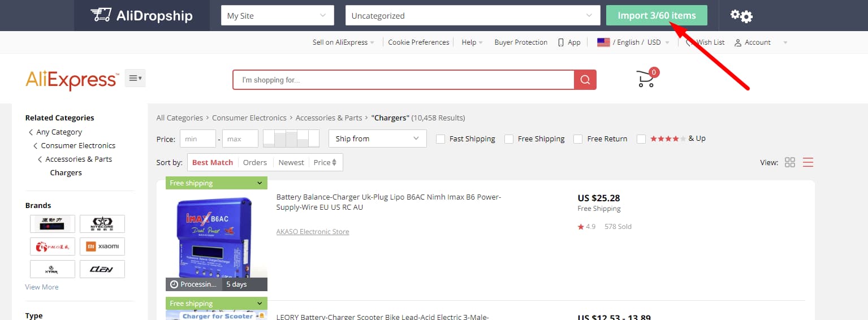868x320 pixels.
Task: Expand the Free shipping badge on Imax charger
Action: 217,183
